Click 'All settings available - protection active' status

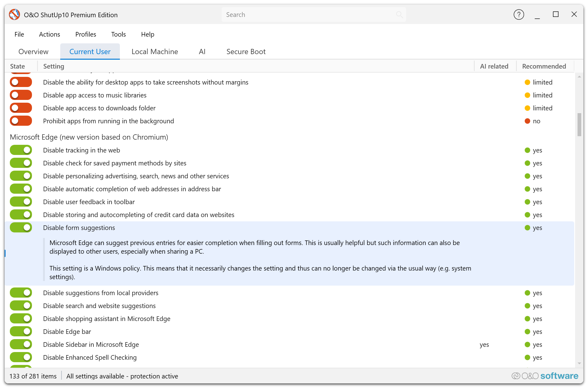coord(122,376)
